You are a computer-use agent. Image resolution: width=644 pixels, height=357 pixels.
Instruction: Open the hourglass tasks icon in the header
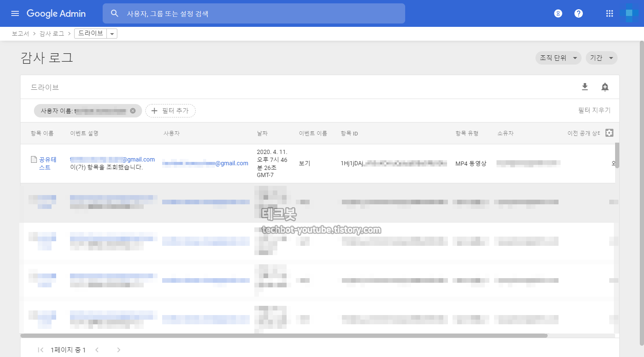(x=558, y=13)
